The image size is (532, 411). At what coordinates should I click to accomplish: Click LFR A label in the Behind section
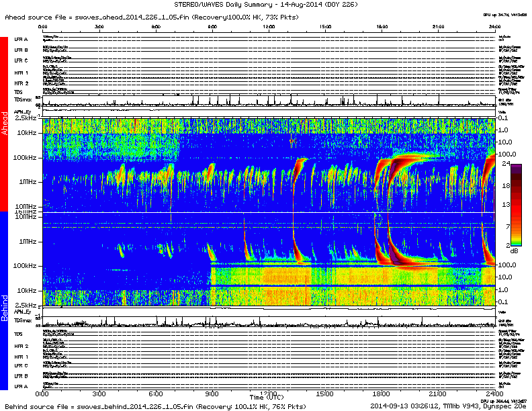(21, 387)
